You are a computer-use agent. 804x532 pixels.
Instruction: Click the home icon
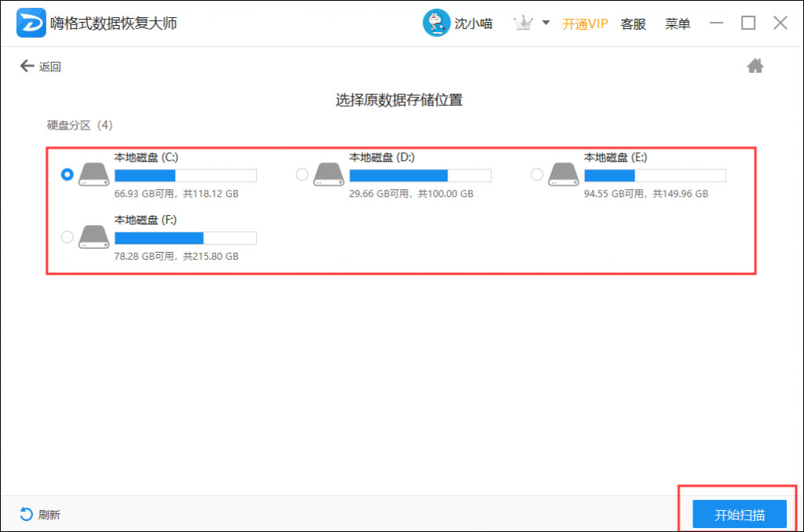click(x=755, y=66)
